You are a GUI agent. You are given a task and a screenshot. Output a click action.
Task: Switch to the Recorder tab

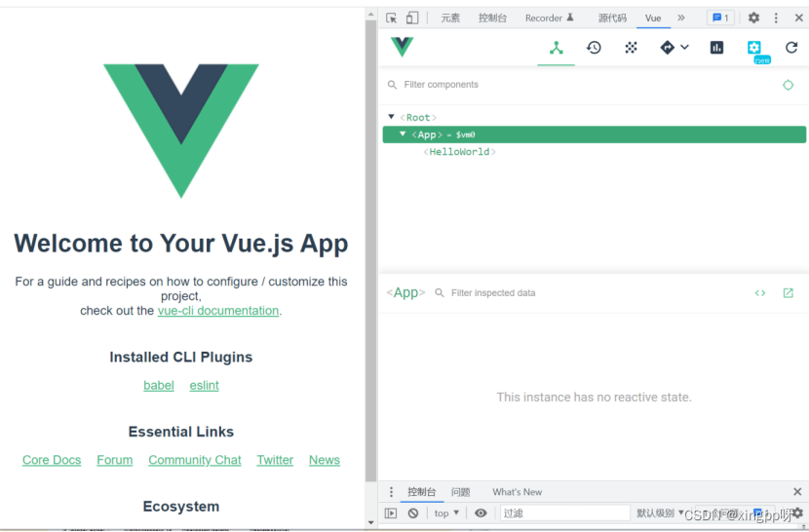(x=550, y=19)
